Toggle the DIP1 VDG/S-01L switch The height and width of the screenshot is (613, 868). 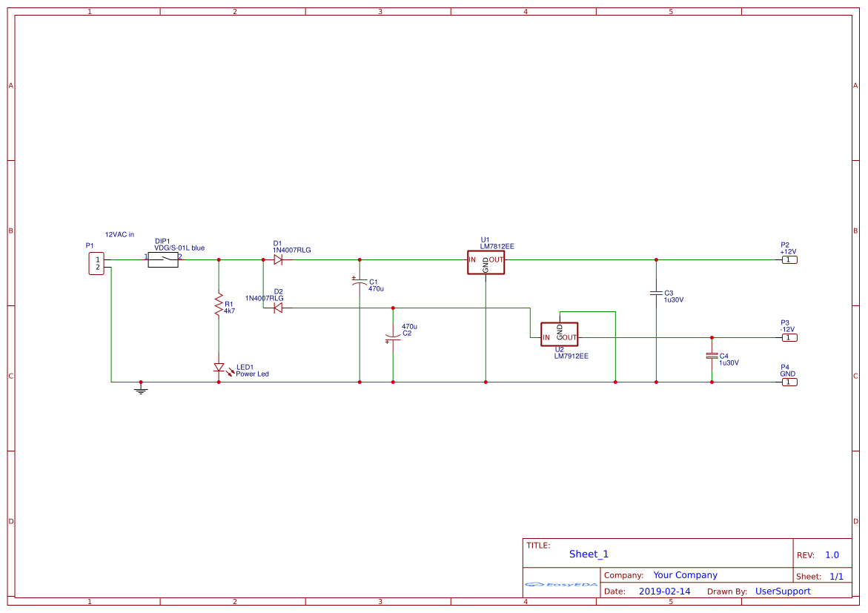[162, 259]
